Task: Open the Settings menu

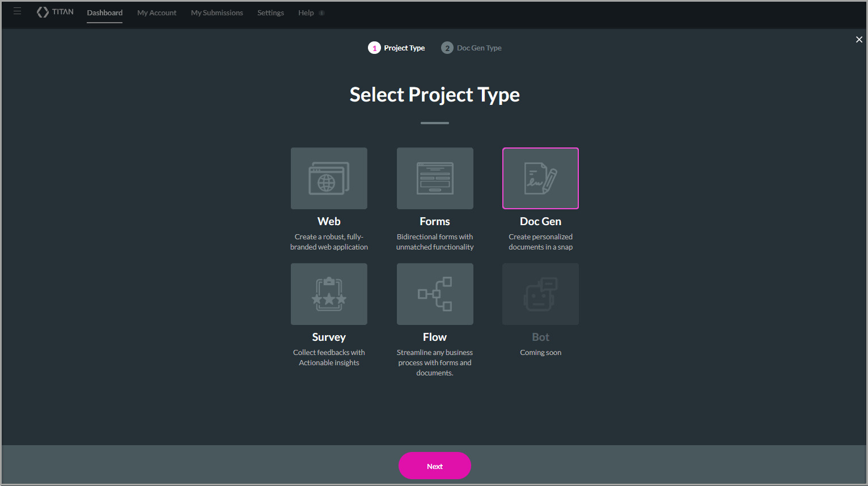Action: [x=270, y=13]
